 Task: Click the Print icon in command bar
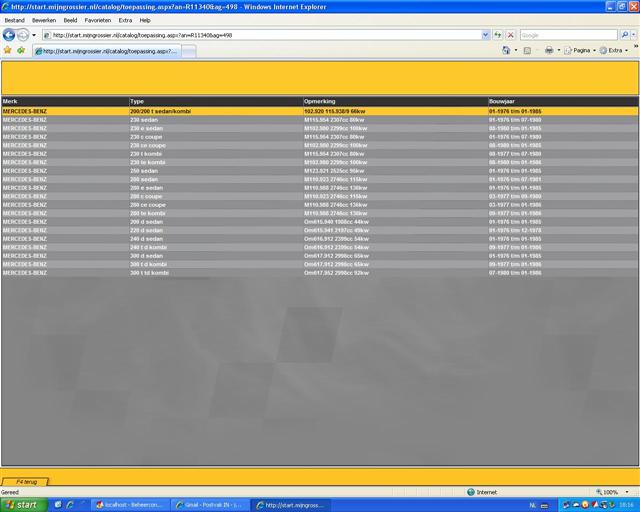549,50
